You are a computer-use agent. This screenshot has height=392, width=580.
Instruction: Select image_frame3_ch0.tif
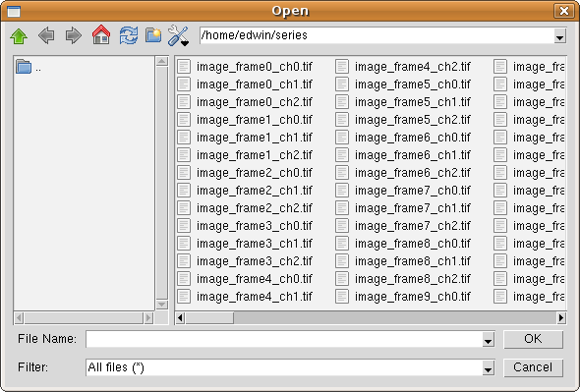(x=255, y=226)
